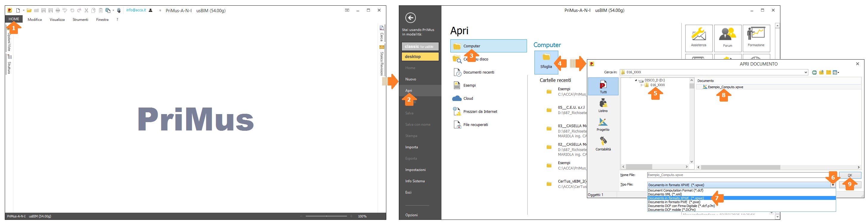The width and height of the screenshot is (868, 224).
Task: Click the Copy icon in the quick toolbar
Action: click(93, 10)
